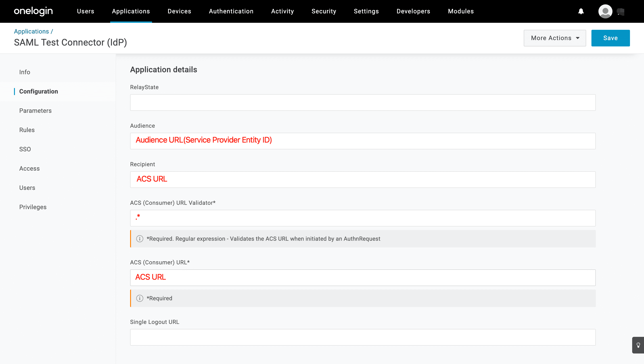The height and width of the screenshot is (364, 644).
Task: Open the Users top menu
Action: coord(85,11)
